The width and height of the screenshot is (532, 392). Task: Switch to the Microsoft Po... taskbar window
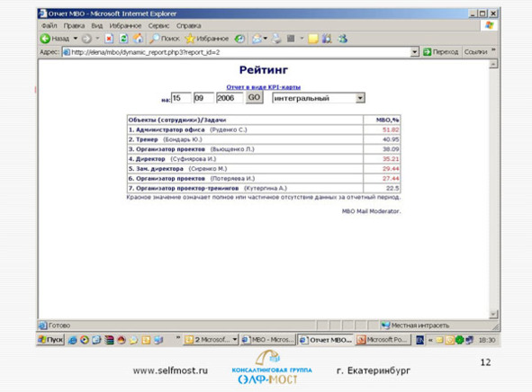383,340
